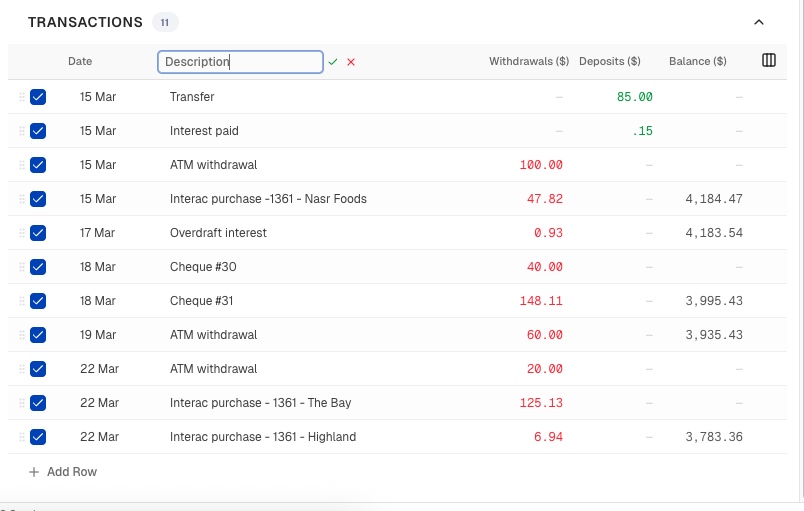Viewport: 804px width, 511px height.
Task: Click the Description column name input field
Action: click(240, 62)
